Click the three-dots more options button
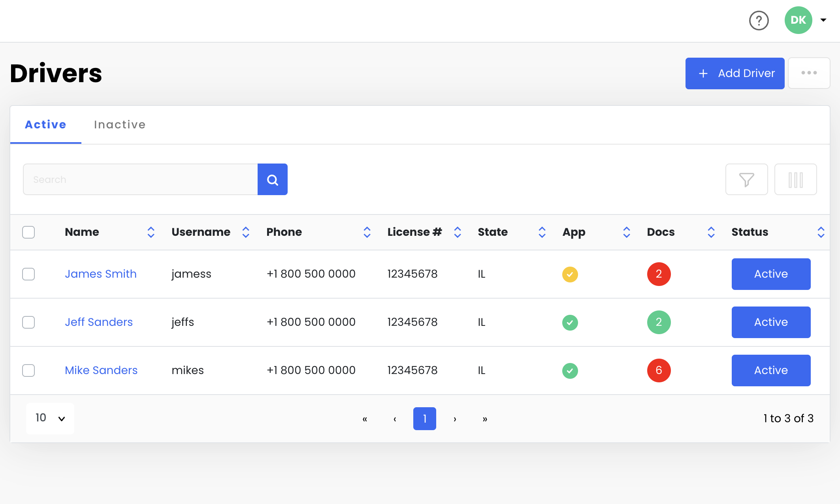 pos(809,73)
